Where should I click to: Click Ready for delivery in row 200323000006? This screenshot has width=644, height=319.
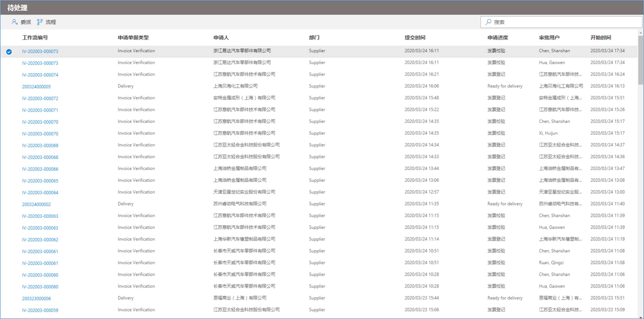(x=505, y=298)
